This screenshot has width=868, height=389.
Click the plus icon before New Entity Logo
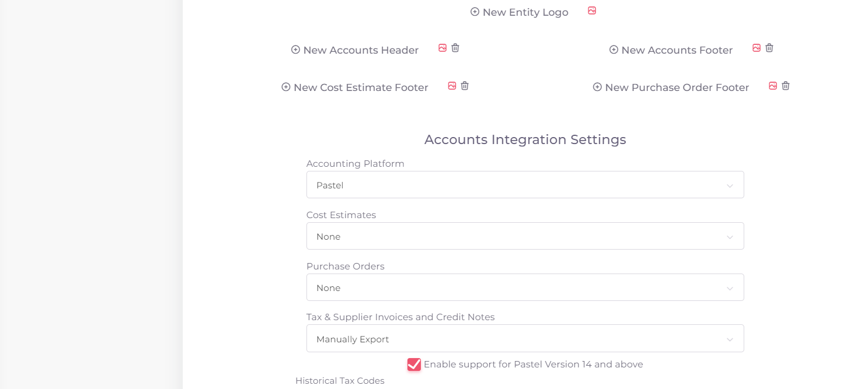[x=475, y=12]
